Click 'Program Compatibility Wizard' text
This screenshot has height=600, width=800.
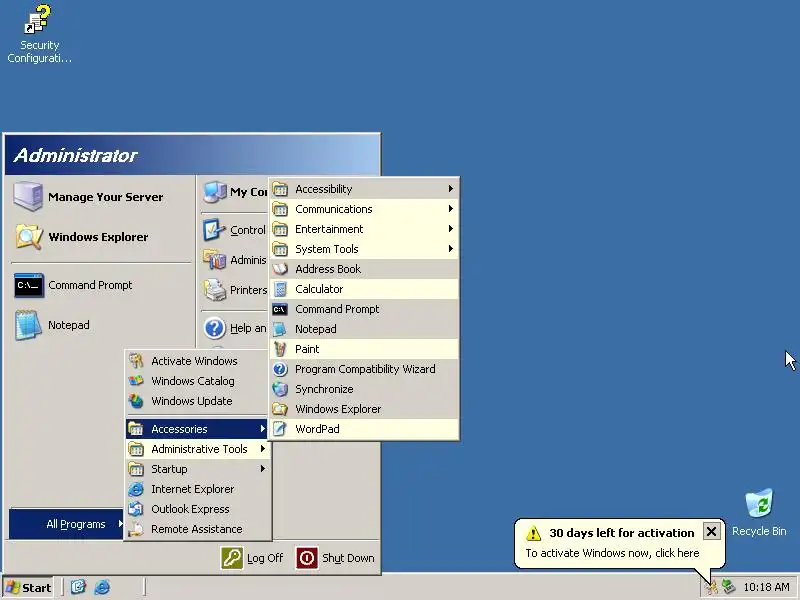pyautogui.click(x=365, y=369)
